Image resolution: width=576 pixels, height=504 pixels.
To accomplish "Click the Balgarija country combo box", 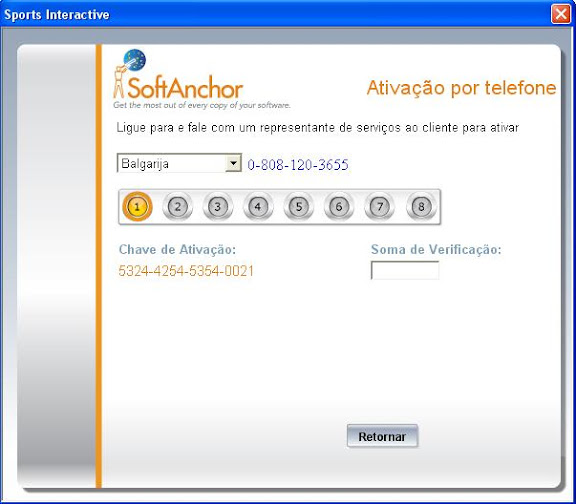I will (x=179, y=163).
